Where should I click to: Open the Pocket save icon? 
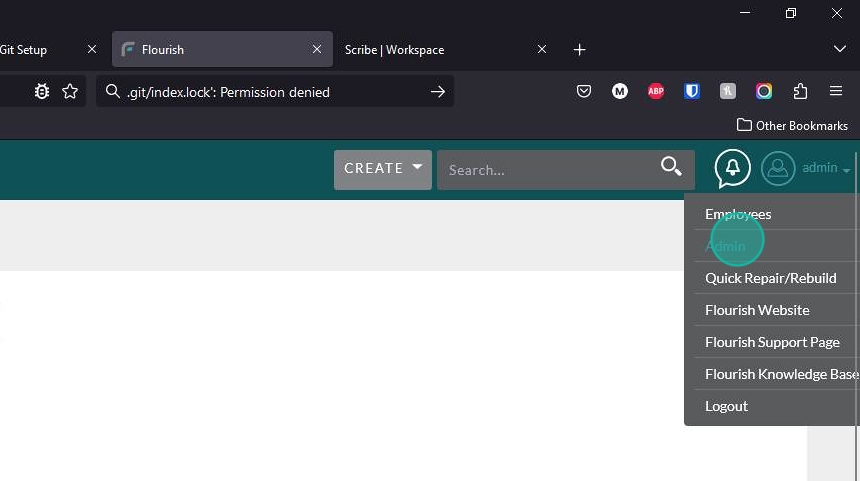(x=584, y=92)
